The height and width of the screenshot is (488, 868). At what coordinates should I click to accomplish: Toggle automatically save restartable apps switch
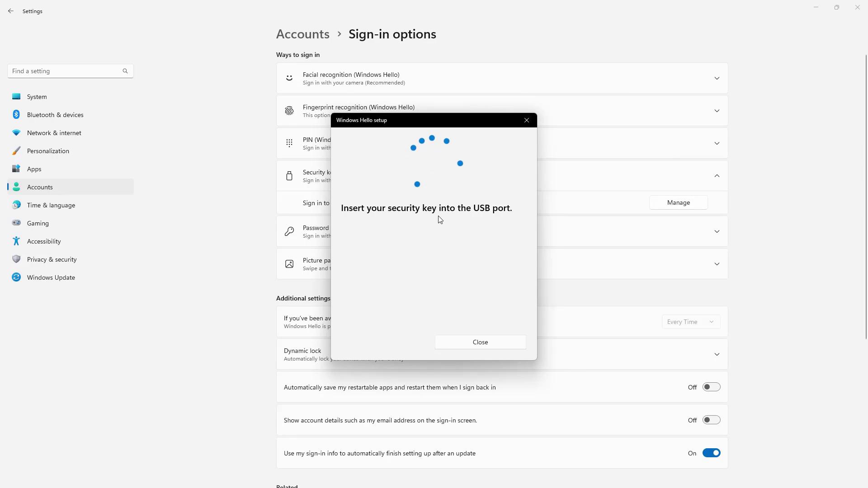(711, 387)
